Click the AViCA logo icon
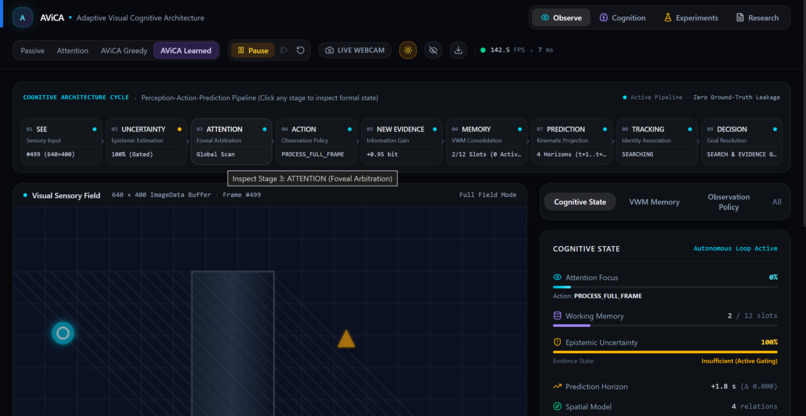 click(x=22, y=17)
